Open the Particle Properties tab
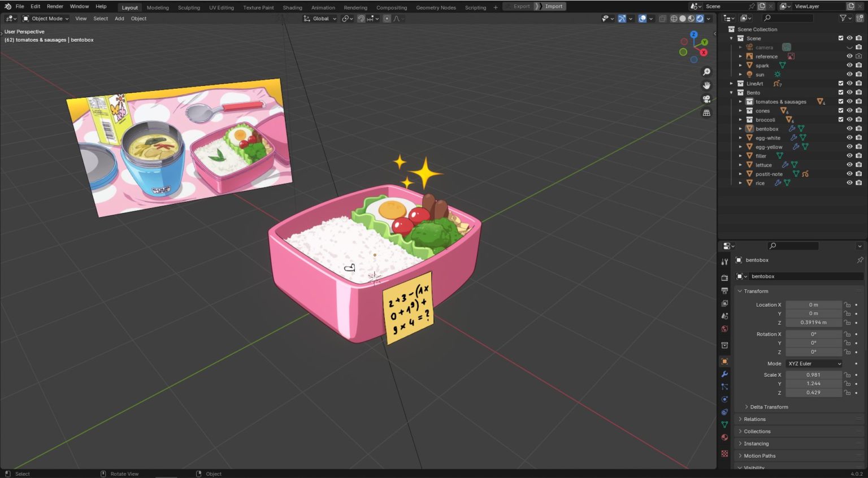Image resolution: width=868 pixels, height=478 pixels. tap(724, 387)
